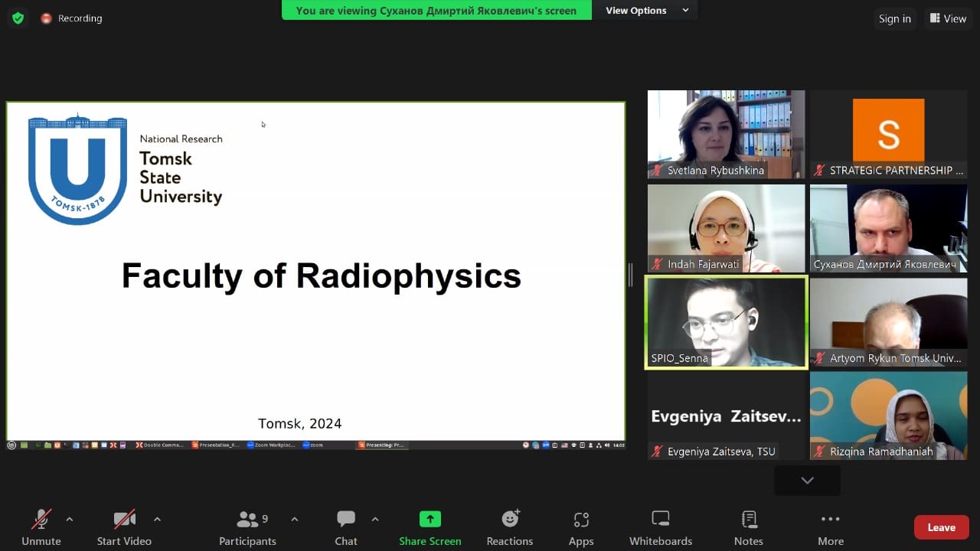Unmute the microphone
The image size is (980, 551).
41,527
